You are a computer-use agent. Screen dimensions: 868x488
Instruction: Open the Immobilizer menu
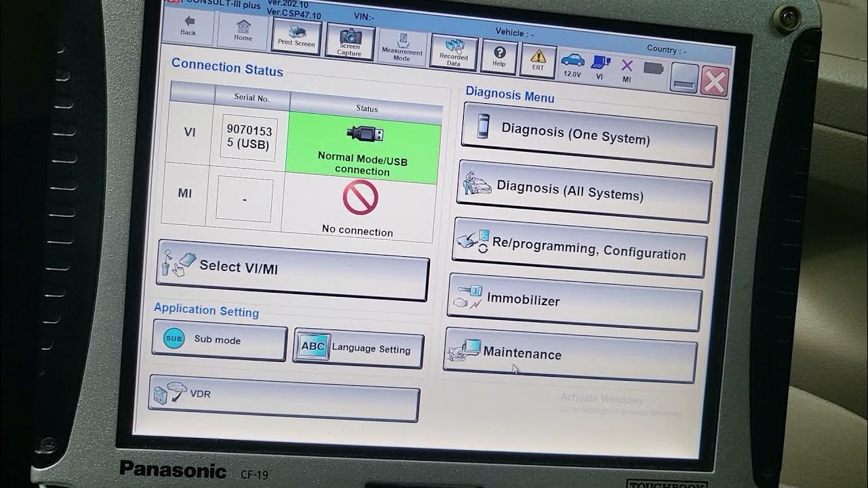[x=574, y=302]
